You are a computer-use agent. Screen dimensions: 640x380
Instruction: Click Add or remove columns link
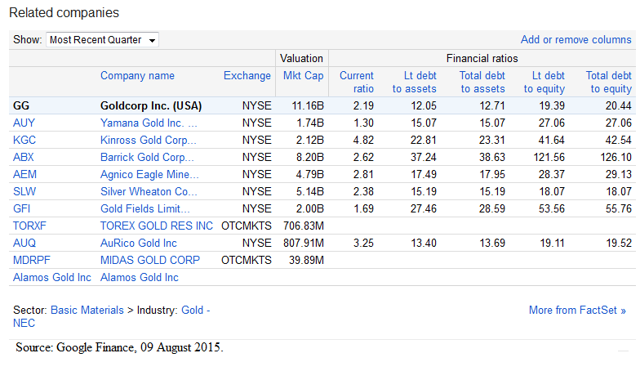coord(576,40)
